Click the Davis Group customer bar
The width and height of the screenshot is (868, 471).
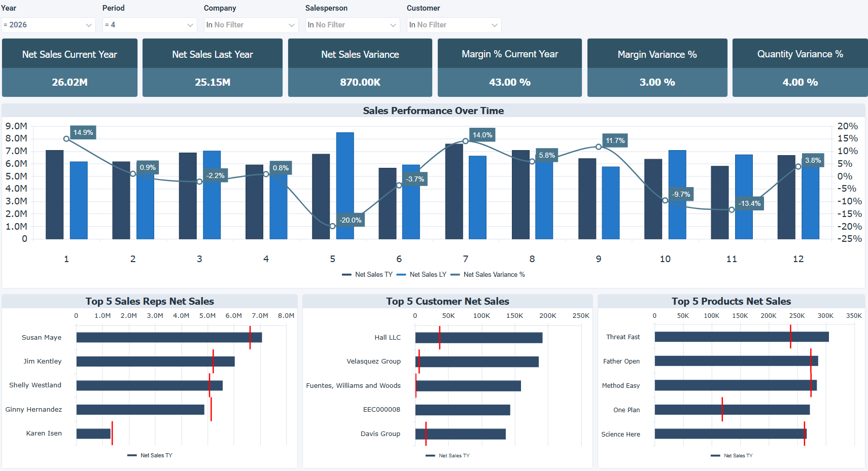[461, 434]
